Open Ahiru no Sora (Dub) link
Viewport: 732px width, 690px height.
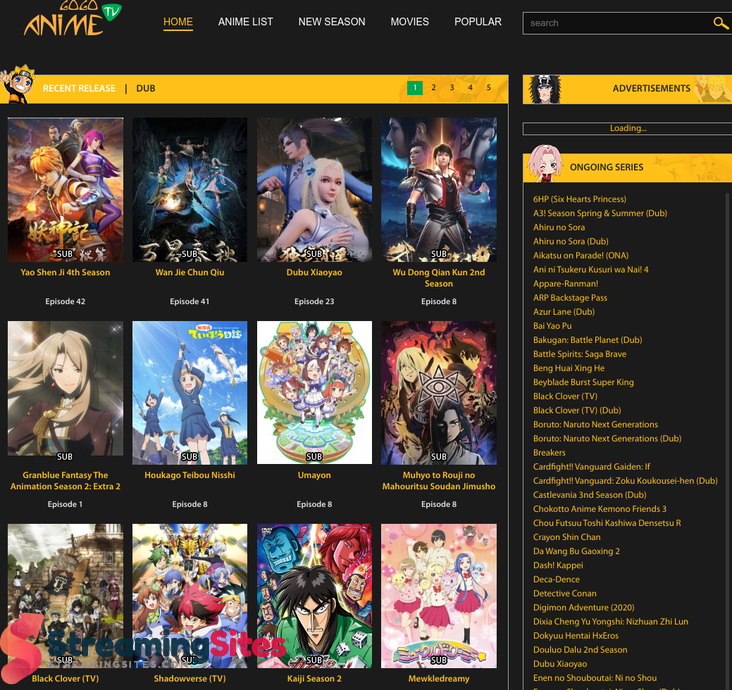point(570,241)
